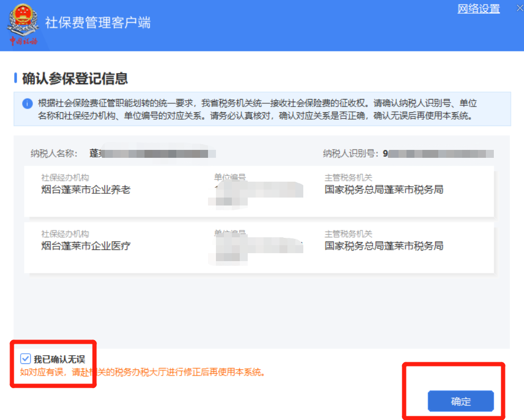Click the pension row's 单位编号 value
524x420 pixels.
point(256,194)
